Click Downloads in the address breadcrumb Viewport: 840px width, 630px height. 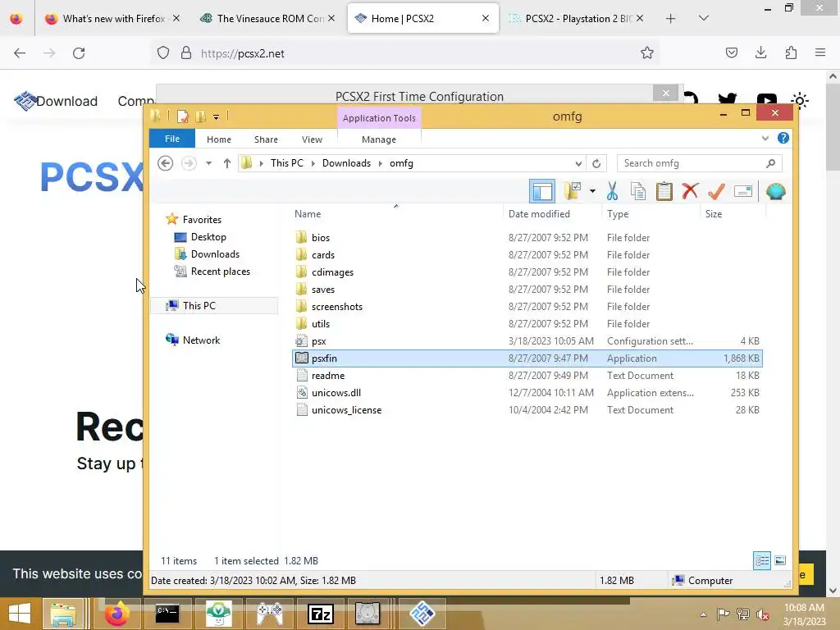tap(346, 163)
